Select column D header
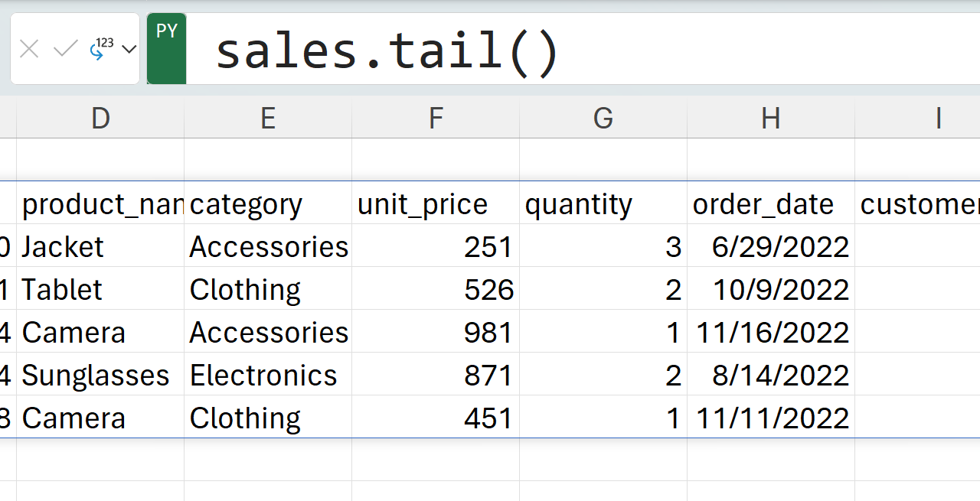The width and height of the screenshot is (980, 501). point(100,119)
